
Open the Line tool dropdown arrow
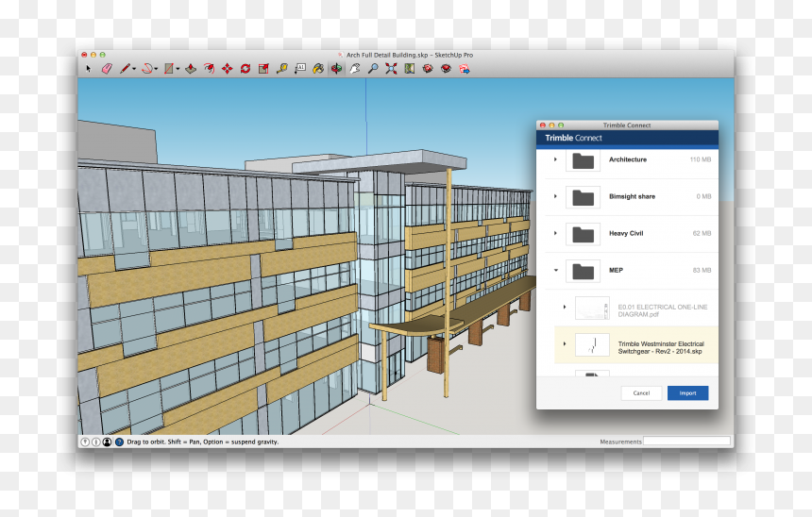[134, 69]
